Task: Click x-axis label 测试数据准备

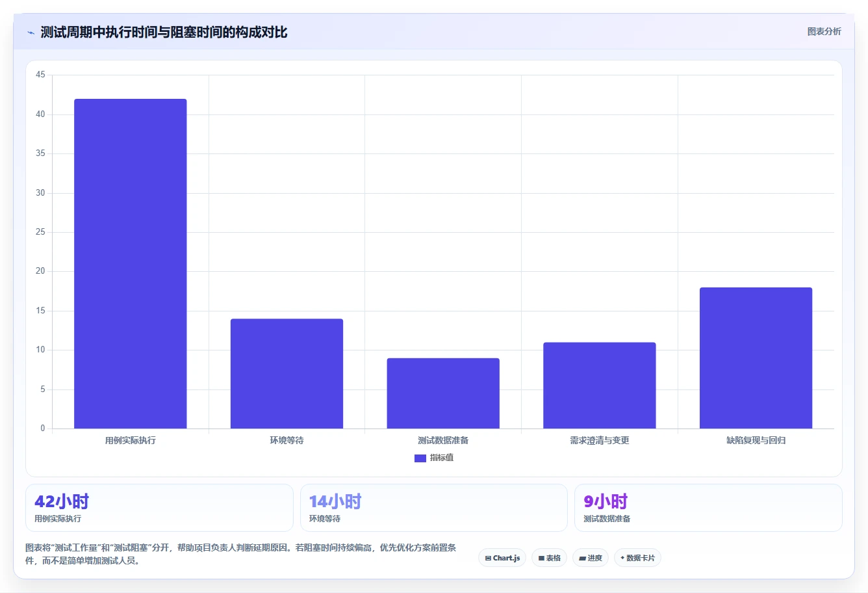Action: click(443, 440)
